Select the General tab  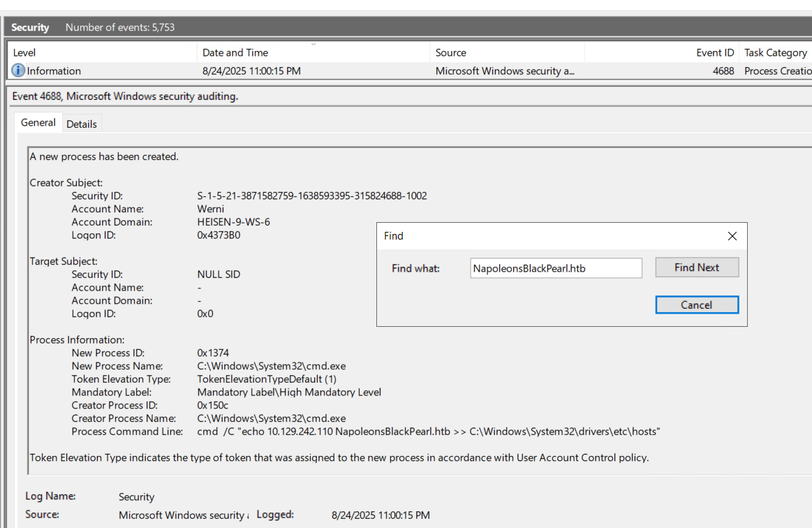(38, 123)
